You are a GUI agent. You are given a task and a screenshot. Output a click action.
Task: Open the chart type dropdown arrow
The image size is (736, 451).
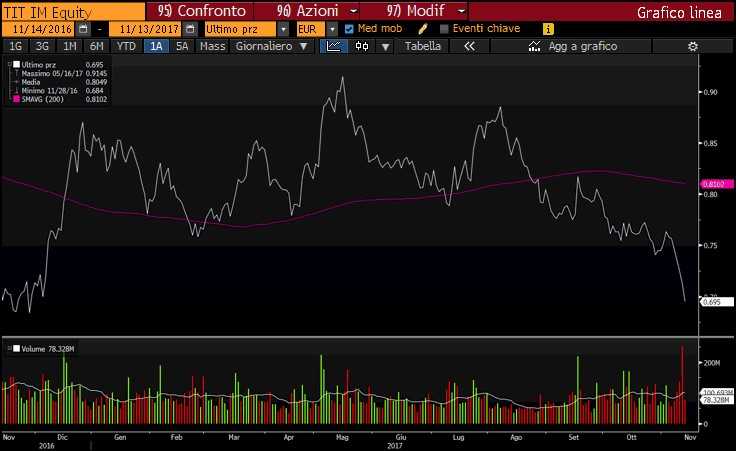pyautogui.click(x=385, y=46)
